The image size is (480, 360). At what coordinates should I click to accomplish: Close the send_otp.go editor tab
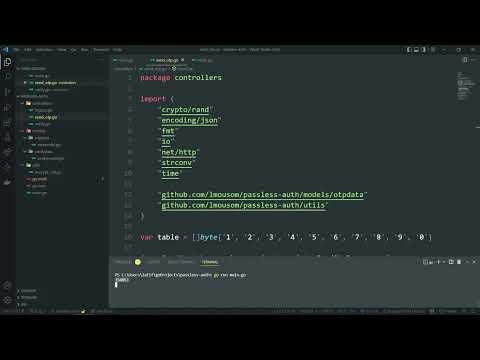click(182, 60)
